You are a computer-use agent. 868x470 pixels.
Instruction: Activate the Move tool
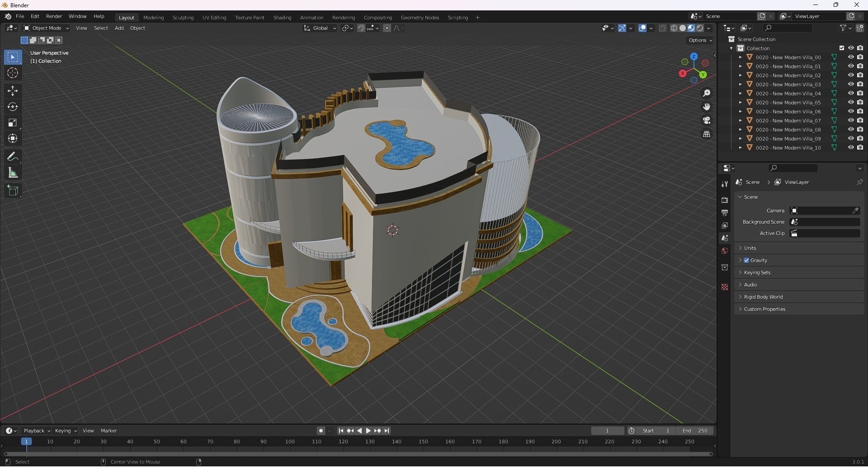[x=13, y=91]
